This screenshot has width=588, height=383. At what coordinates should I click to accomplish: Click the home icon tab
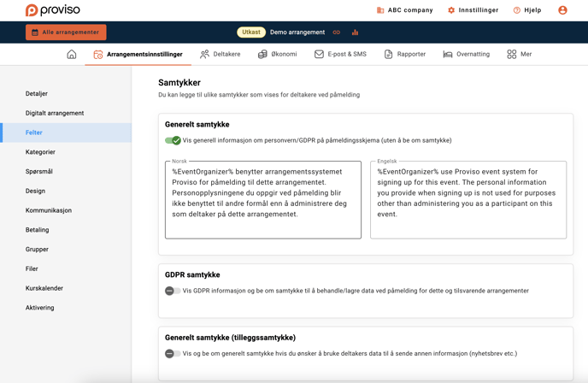(x=72, y=54)
